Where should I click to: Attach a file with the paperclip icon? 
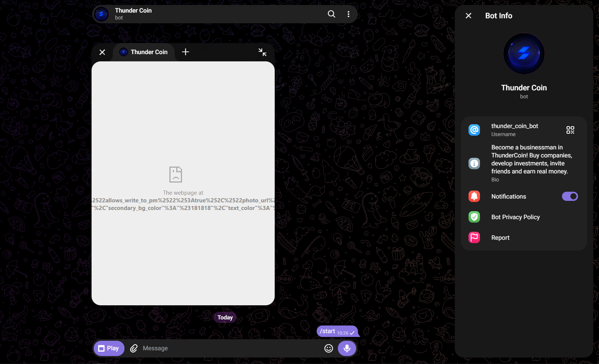pos(134,348)
